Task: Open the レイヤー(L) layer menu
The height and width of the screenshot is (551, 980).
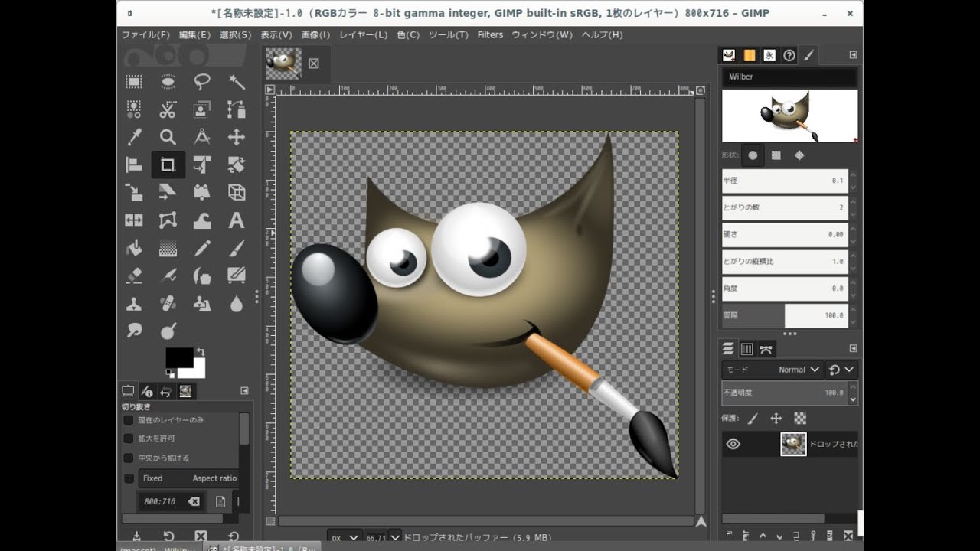Action: pyautogui.click(x=363, y=34)
